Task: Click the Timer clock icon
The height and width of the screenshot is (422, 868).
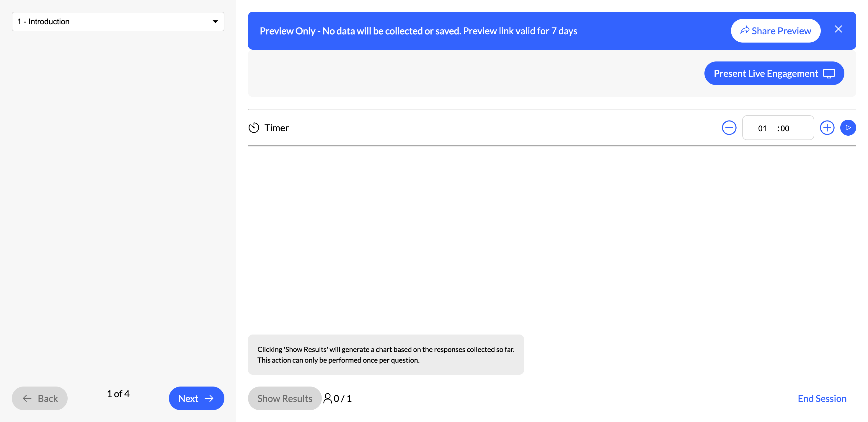Action: 254,128
